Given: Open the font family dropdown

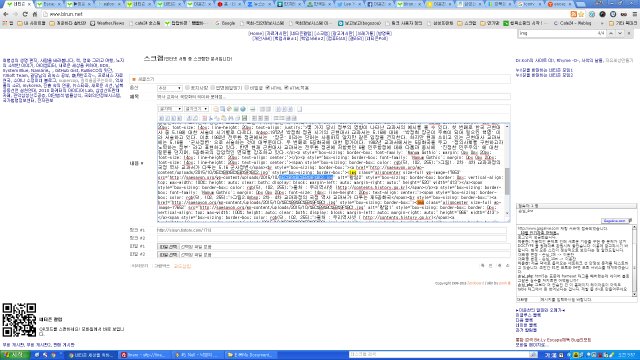Looking at the screenshot, I should tap(170, 109).
